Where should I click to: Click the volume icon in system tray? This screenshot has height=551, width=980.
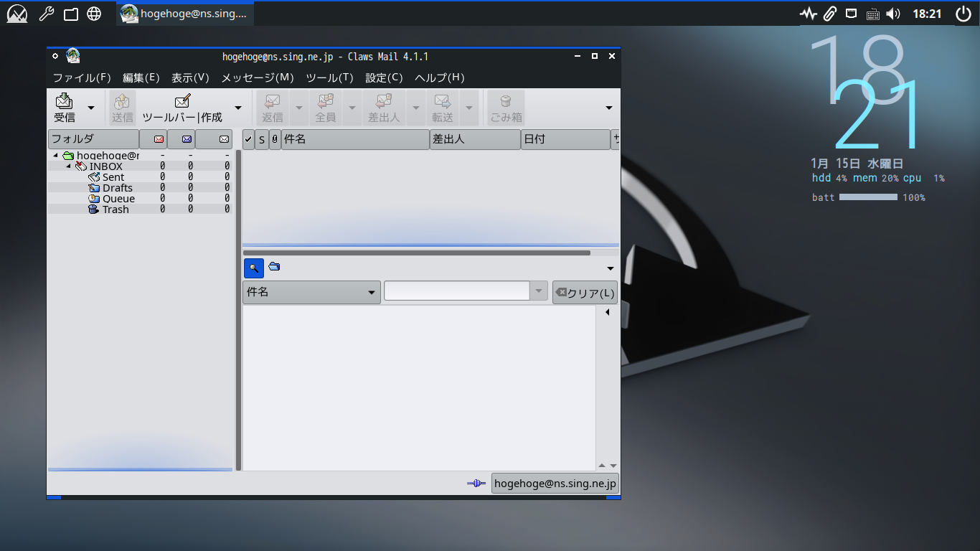pos(893,14)
